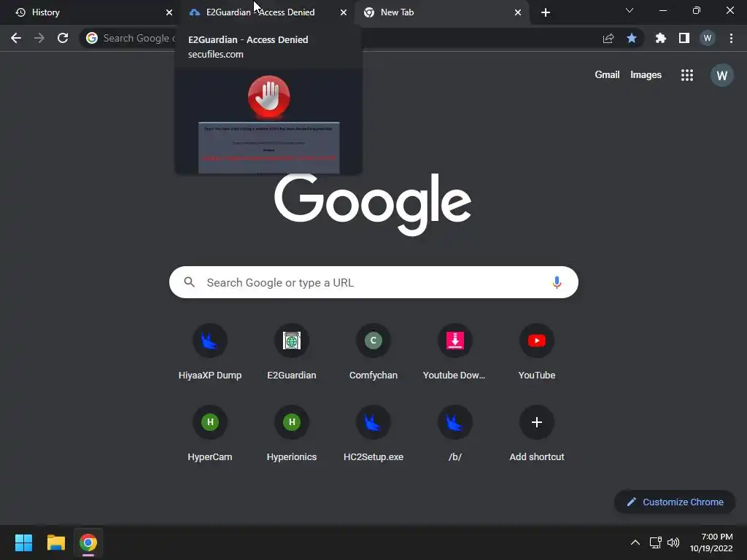Add a new shortcut tile

[x=537, y=434]
